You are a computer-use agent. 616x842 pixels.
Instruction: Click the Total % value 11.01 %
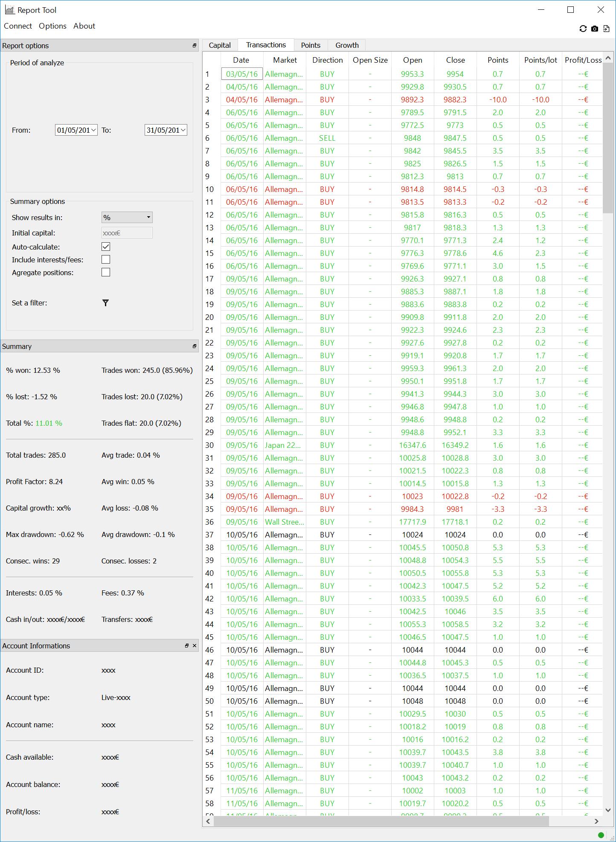(x=49, y=423)
